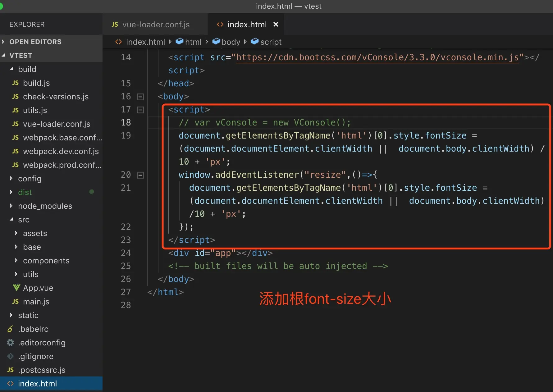Click the html element icon in breadcrumb
553x392 pixels.
tap(179, 41)
